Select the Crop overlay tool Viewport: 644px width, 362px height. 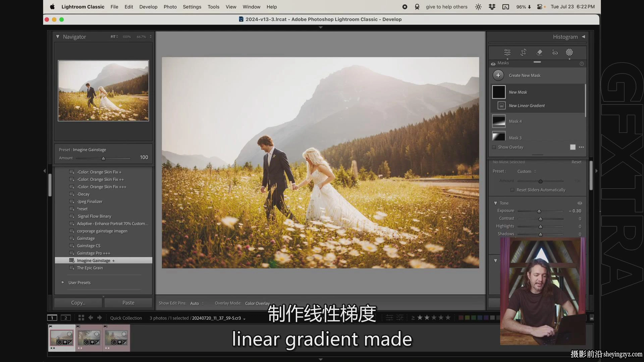tap(523, 53)
